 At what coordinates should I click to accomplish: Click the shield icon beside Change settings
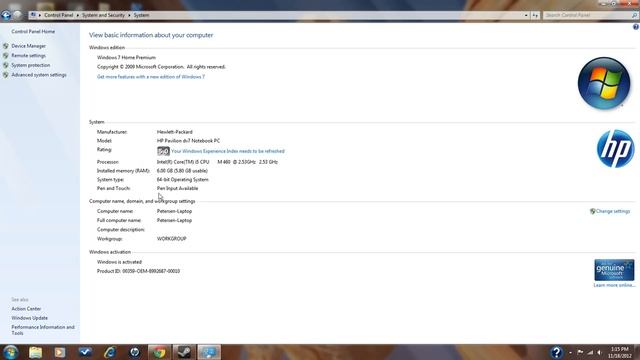593,211
